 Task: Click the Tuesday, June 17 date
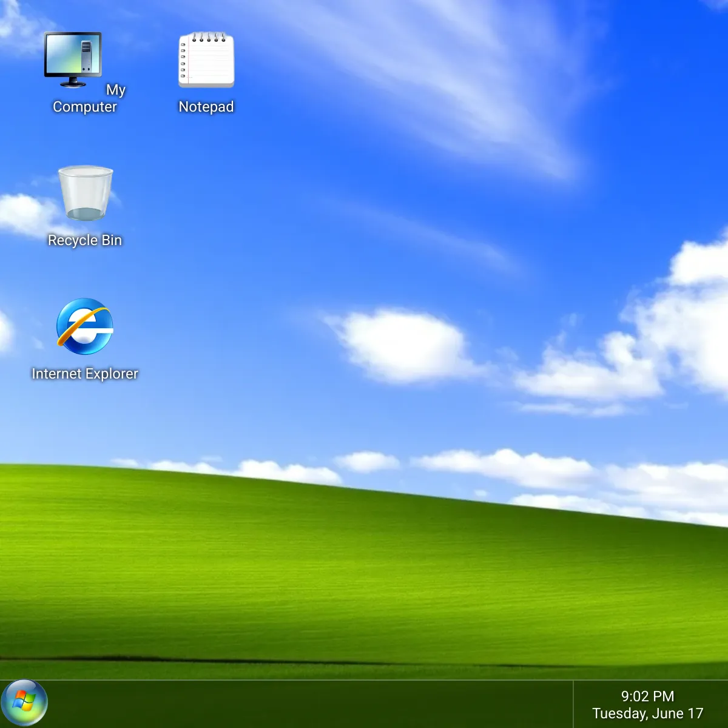(x=647, y=713)
